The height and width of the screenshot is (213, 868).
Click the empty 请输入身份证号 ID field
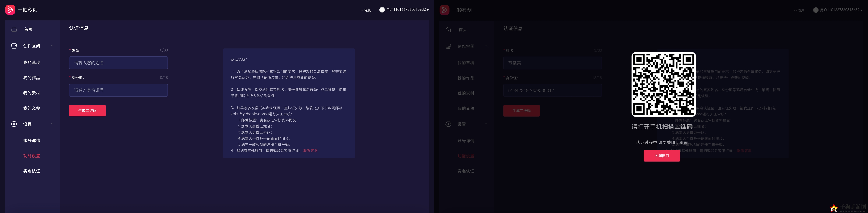coord(118,90)
